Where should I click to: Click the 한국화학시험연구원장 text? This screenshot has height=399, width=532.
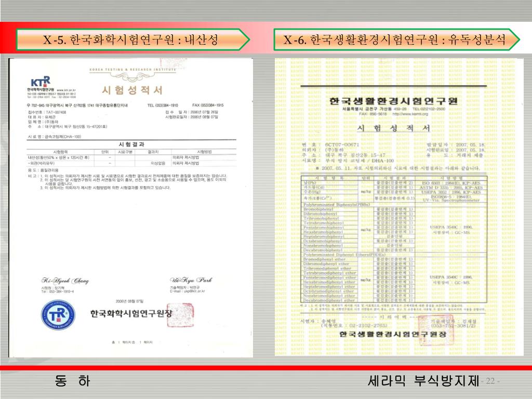point(131,313)
